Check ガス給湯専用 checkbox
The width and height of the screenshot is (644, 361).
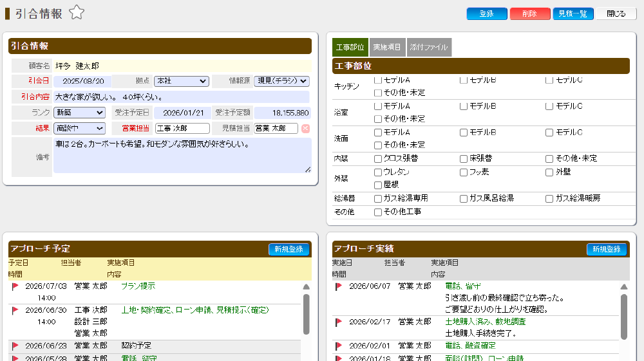tap(378, 199)
